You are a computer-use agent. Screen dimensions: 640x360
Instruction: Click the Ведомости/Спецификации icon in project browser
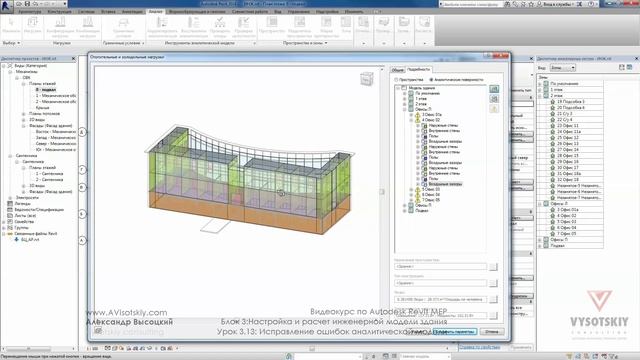(x=10, y=209)
